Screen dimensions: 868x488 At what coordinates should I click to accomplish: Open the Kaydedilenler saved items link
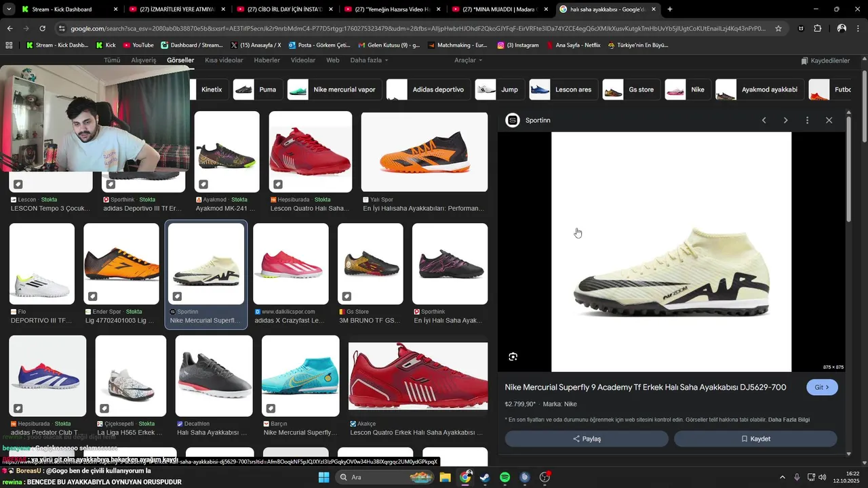click(825, 60)
